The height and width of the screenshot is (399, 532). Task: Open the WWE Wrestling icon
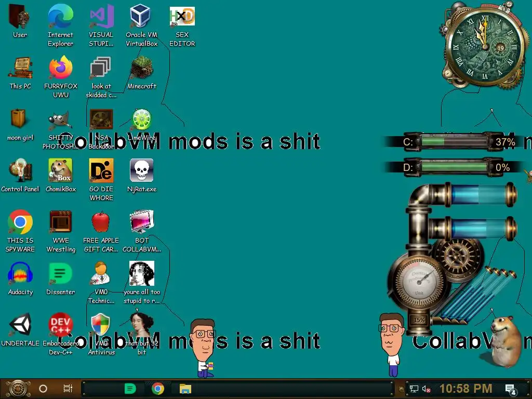click(61, 231)
